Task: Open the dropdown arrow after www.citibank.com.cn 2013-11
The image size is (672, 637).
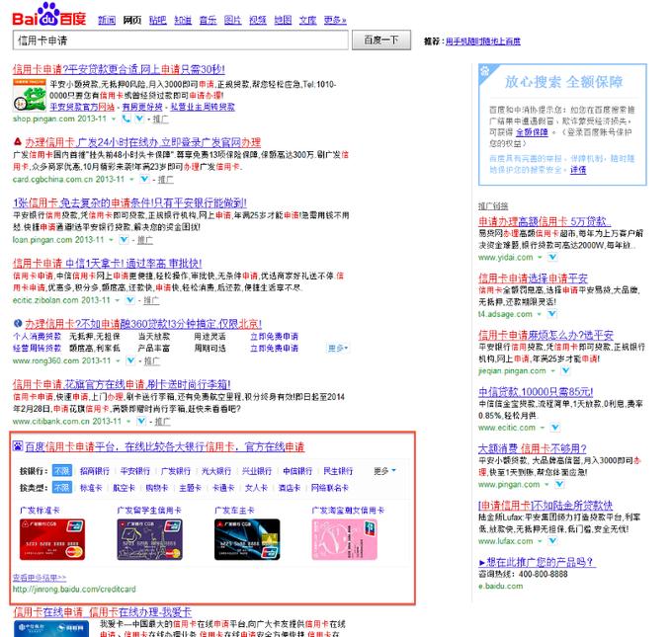Action: tap(128, 421)
